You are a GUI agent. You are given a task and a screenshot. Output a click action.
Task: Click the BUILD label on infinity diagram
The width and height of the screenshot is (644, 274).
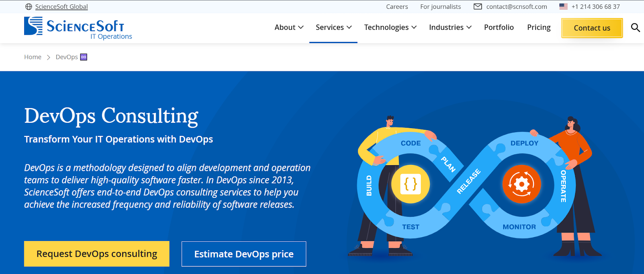(x=369, y=186)
